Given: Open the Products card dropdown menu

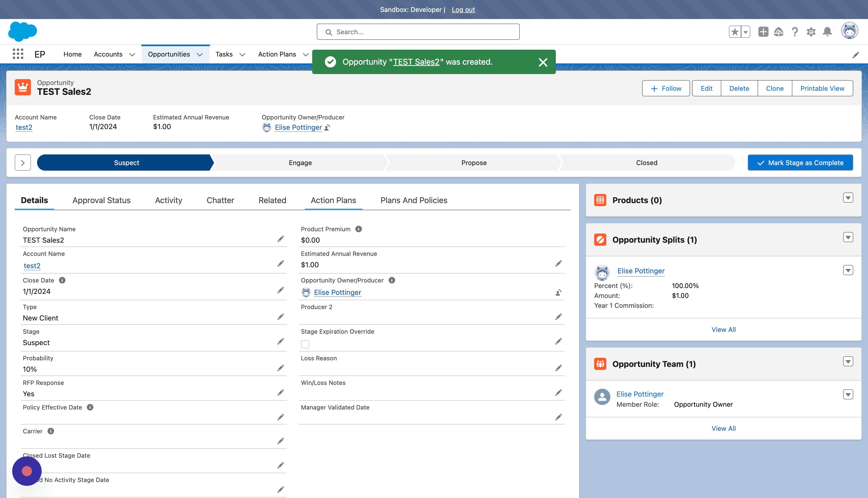Looking at the screenshot, I should click(x=848, y=198).
